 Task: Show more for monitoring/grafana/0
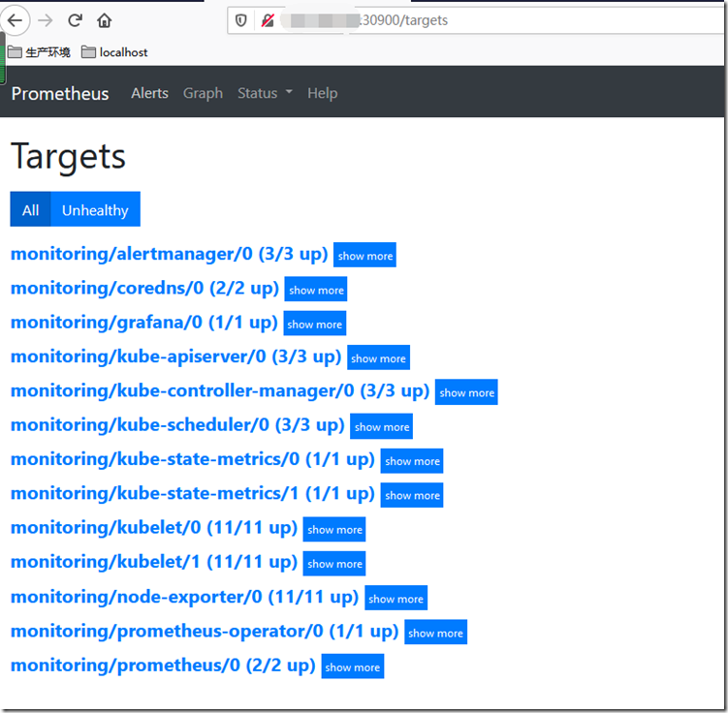(x=315, y=324)
